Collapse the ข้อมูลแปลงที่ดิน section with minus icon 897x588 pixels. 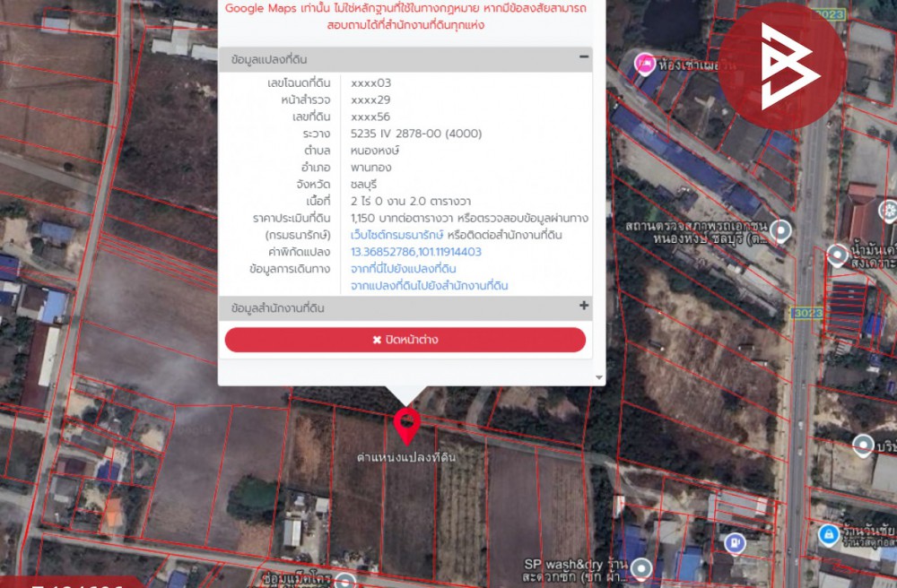[x=584, y=57]
